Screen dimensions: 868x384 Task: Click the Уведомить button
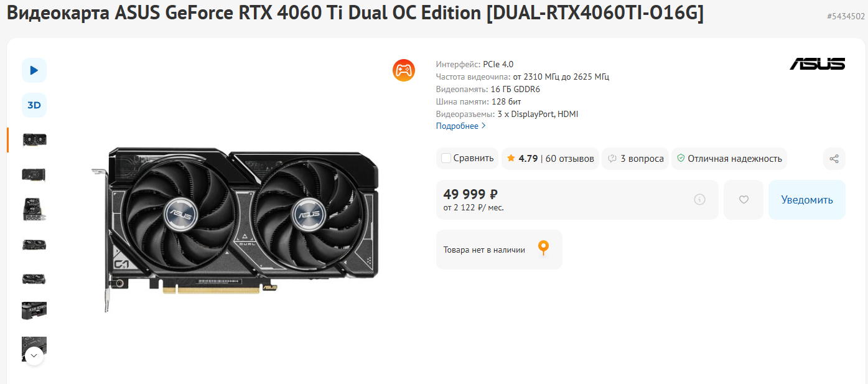[x=807, y=200]
